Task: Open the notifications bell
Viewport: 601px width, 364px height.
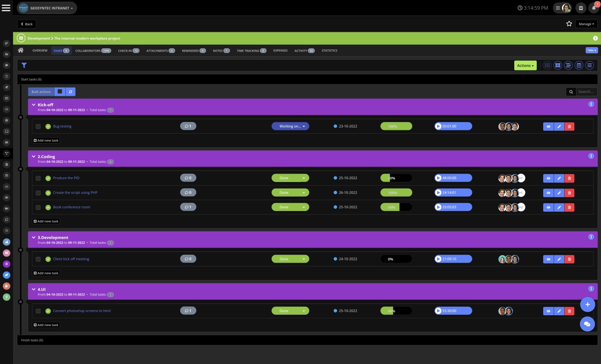Action: point(594,8)
